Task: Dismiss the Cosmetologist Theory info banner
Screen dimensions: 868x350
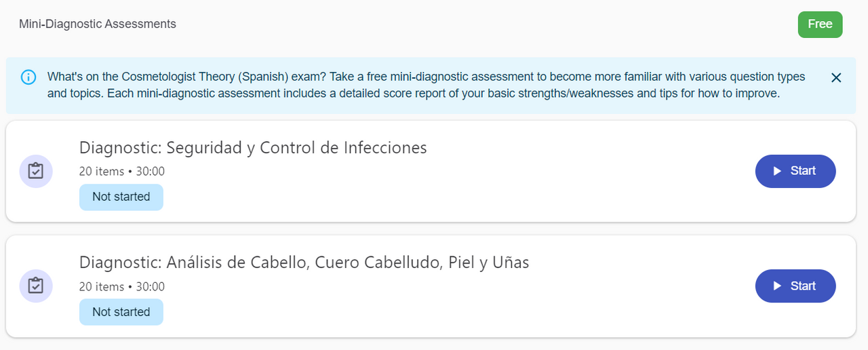Action: pyautogui.click(x=836, y=77)
